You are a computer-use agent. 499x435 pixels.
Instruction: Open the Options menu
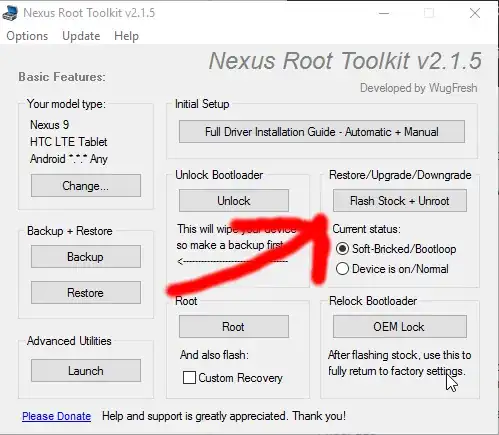[x=27, y=36]
